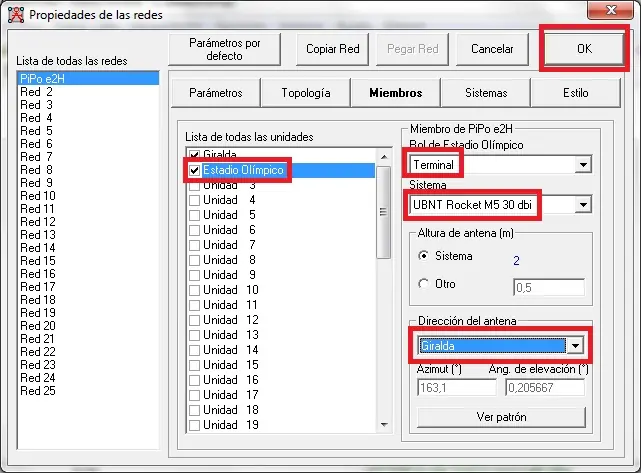The height and width of the screenshot is (473, 641).
Task: Click the Copiar Red button
Action: (332, 49)
